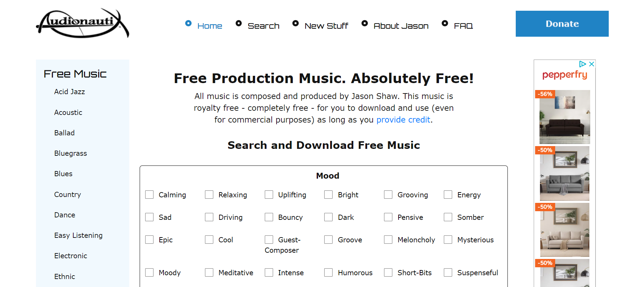Open the FAQ menu item
This screenshot has height=287, width=644.
[463, 26]
